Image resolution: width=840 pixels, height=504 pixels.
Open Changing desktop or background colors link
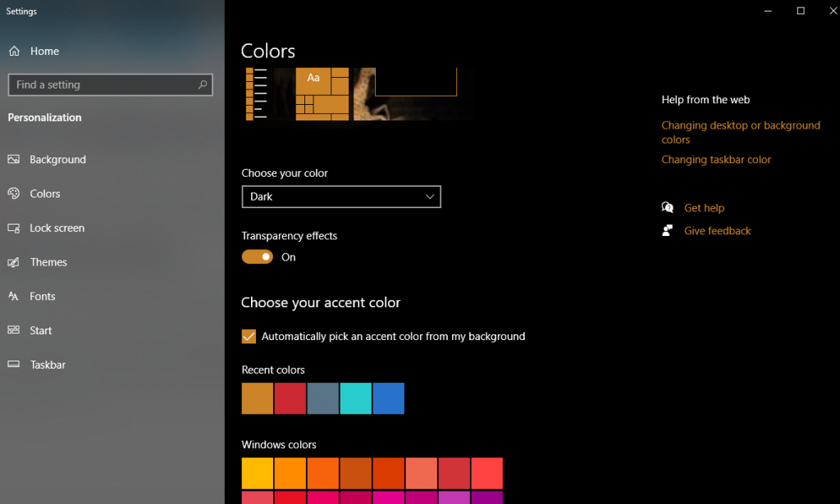pyautogui.click(x=741, y=132)
